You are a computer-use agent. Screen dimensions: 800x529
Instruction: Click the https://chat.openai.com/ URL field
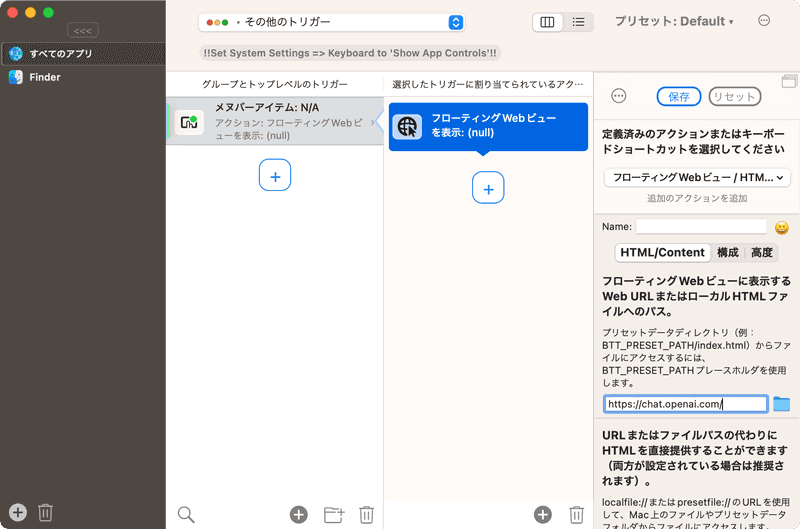click(685, 404)
